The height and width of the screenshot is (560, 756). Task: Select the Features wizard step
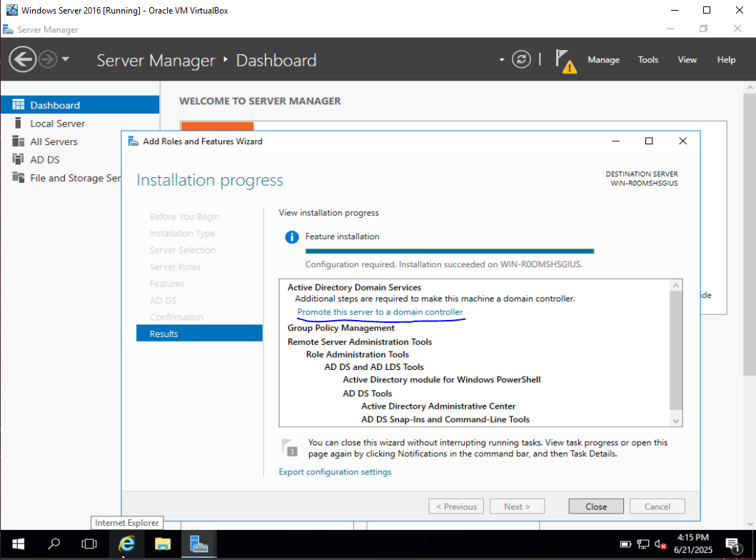(166, 284)
